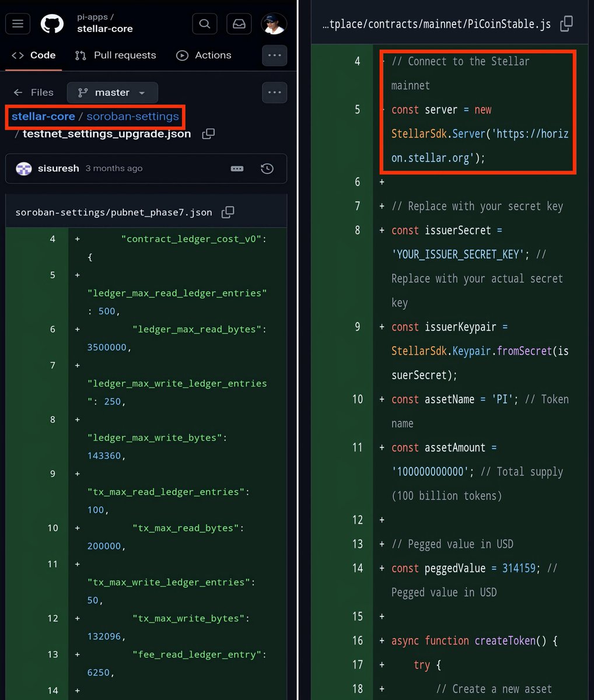
Task: Open the notifications inbox
Action: [x=239, y=24]
